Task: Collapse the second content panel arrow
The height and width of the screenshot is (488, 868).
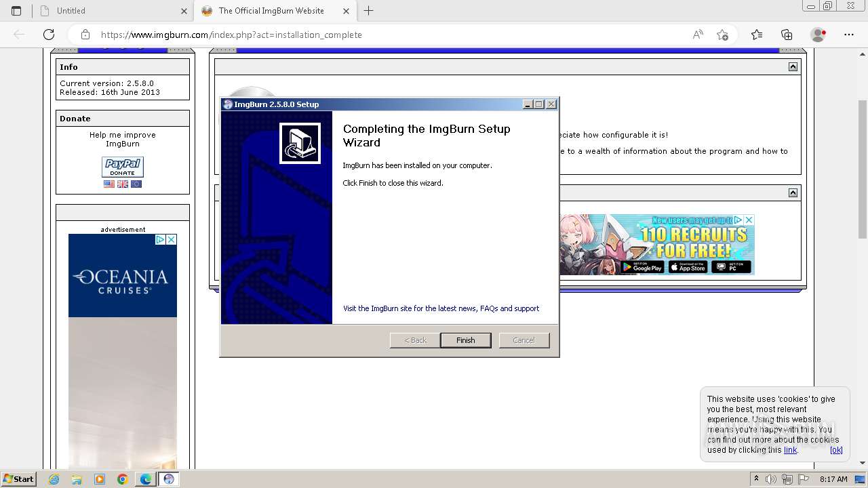Action: click(x=793, y=192)
